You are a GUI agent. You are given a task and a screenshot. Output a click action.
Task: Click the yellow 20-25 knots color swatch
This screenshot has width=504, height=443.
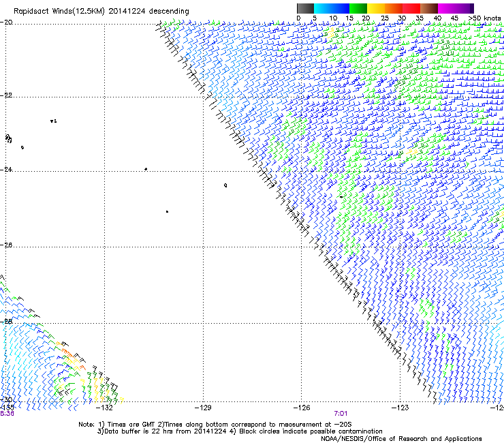pos(376,8)
